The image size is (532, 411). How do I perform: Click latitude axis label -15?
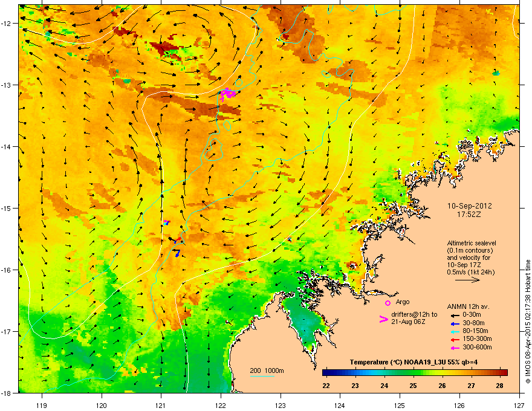click(x=6, y=208)
